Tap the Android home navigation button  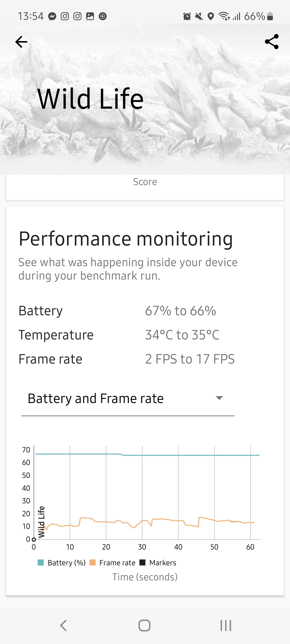coord(144,625)
